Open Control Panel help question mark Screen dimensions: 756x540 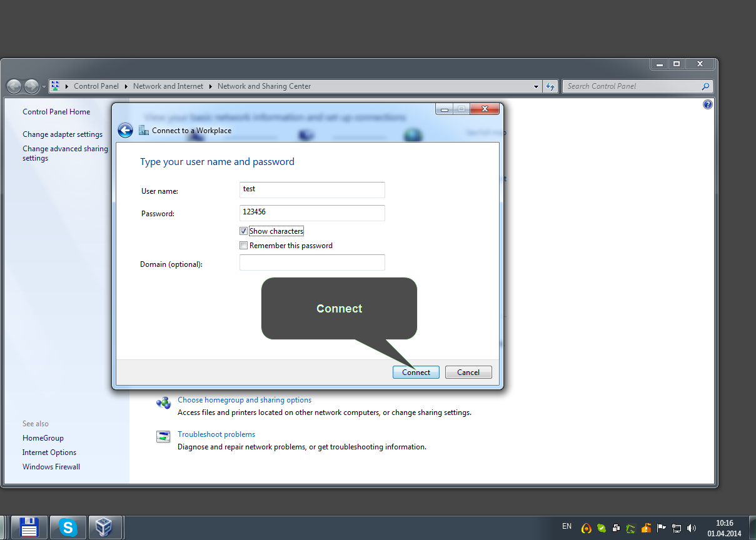click(x=708, y=104)
